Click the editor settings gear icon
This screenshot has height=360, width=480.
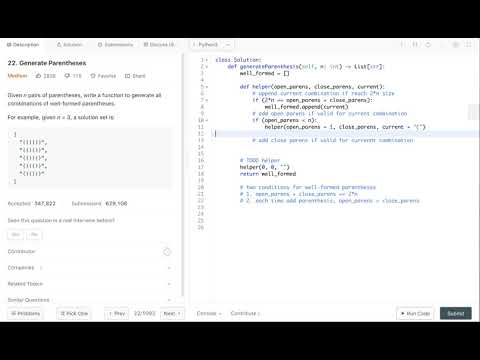pyautogui.click(x=455, y=45)
